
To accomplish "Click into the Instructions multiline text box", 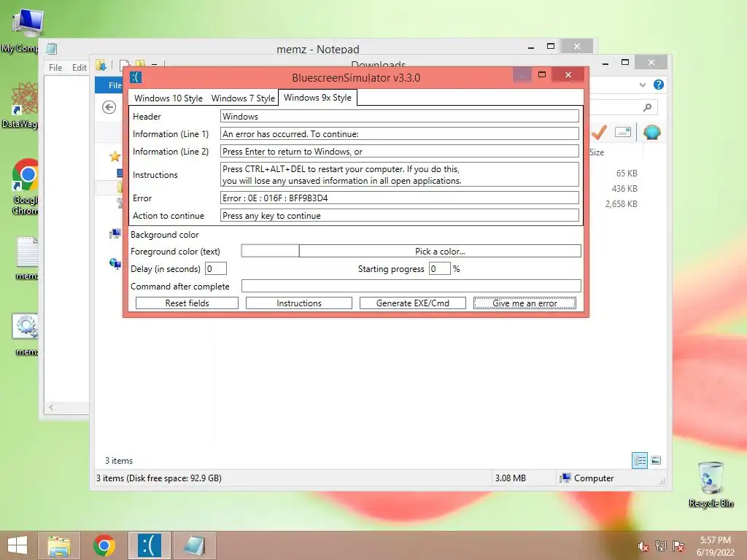I will (399, 175).
